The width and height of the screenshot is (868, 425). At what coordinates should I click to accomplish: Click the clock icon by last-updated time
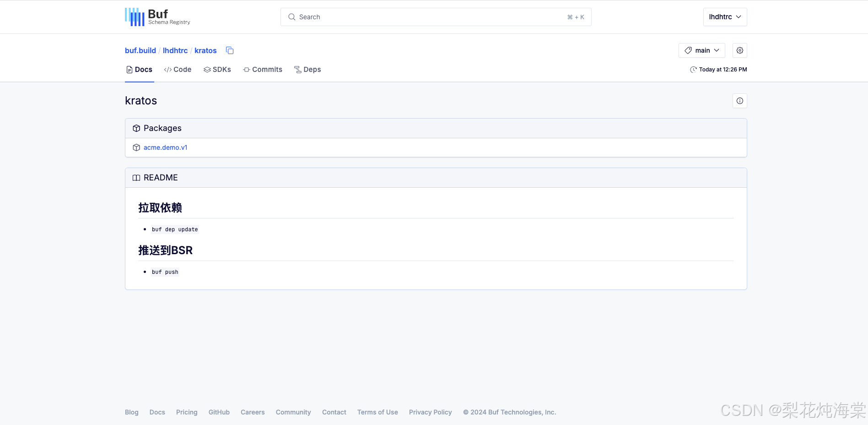click(693, 70)
